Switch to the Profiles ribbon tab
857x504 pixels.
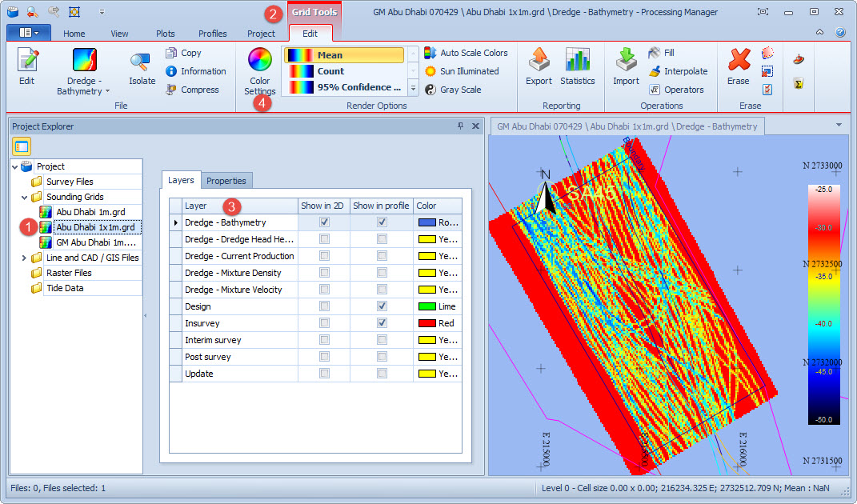tap(212, 34)
